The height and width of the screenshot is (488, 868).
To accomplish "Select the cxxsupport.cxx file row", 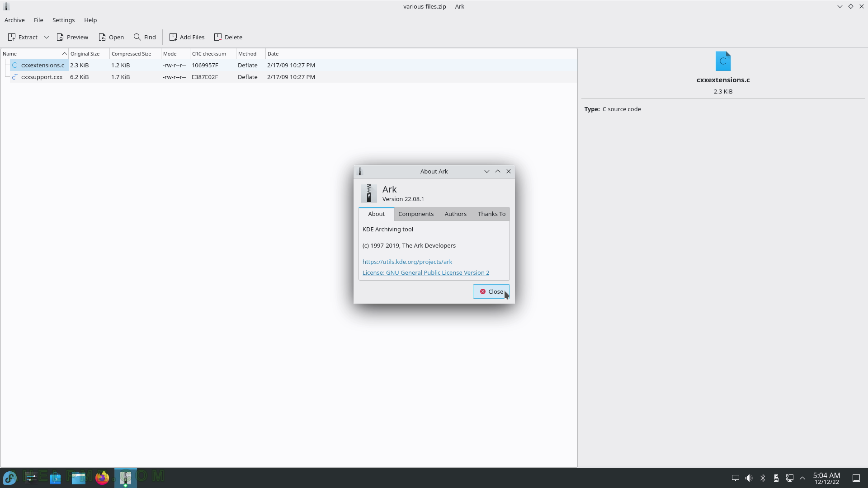I will [289, 77].
